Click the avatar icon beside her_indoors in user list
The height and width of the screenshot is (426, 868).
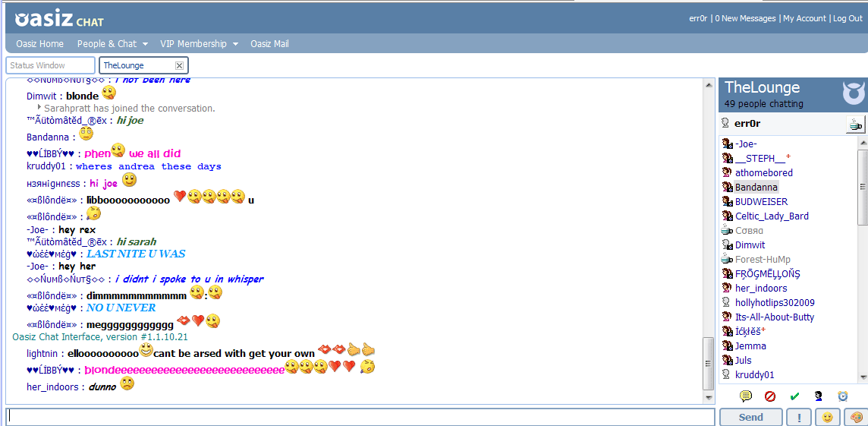[x=728, y=288]
